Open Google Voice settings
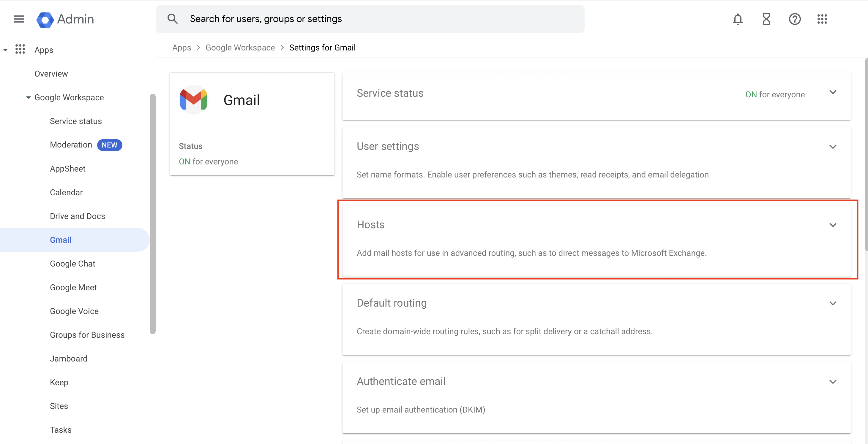This screenshot has width=868, height=444. click(74, 311)
